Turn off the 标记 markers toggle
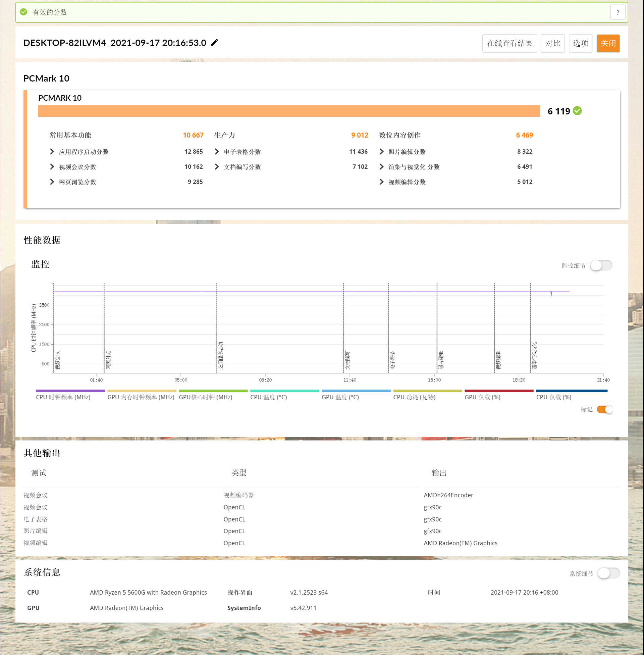Image resolution: width=644 pixels, height=655 pixels. click(x=604, y=409)
